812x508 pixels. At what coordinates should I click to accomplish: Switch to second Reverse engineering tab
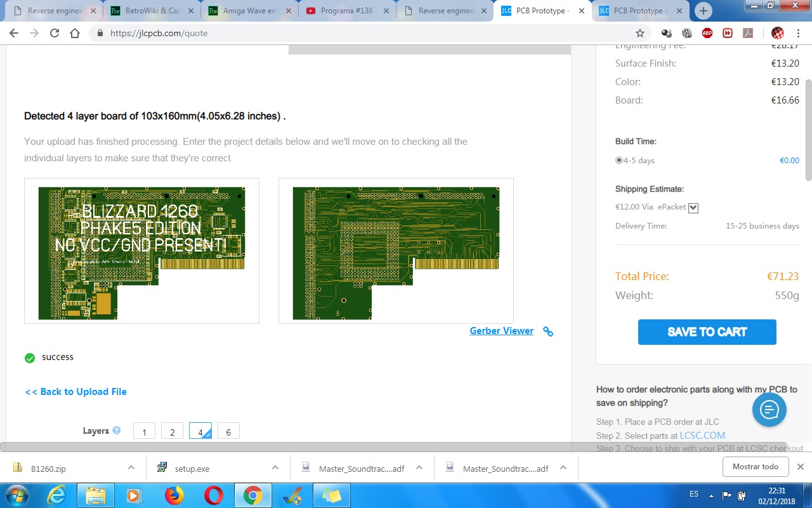pos(444,11)
